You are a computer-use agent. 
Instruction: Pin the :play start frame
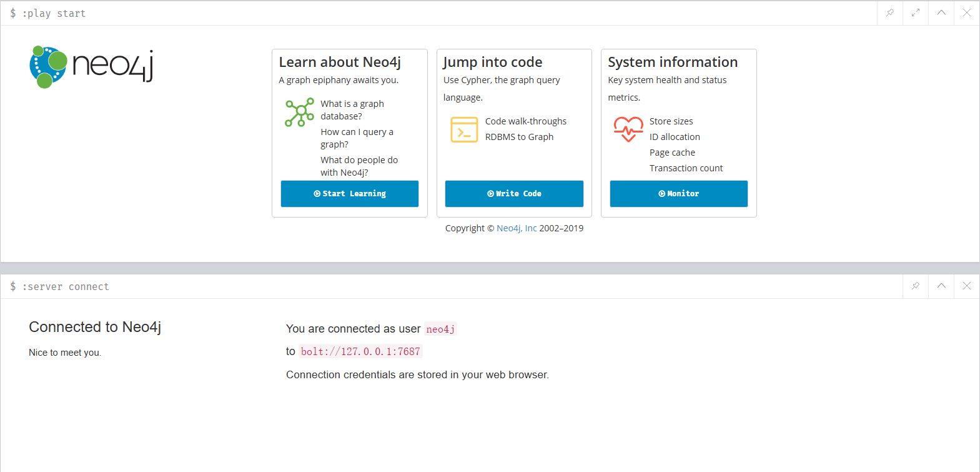[x=890, y=13]
